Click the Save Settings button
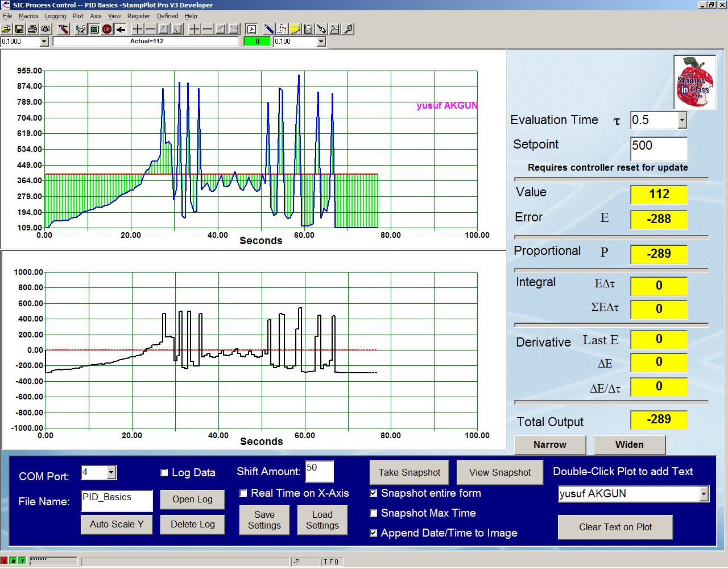This screenshot has height=569, width=728. click(x=264, y=520)
